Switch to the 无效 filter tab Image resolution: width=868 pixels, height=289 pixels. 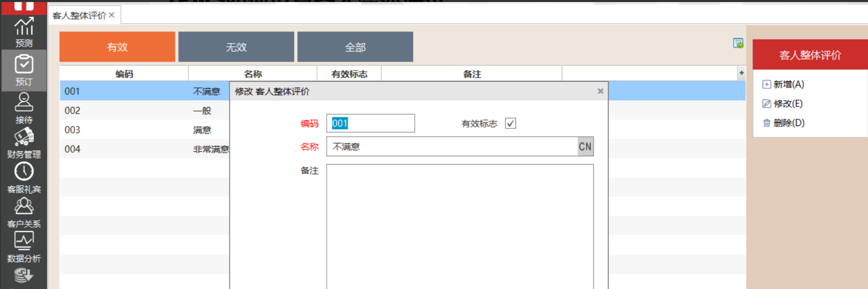click(236, 47)
